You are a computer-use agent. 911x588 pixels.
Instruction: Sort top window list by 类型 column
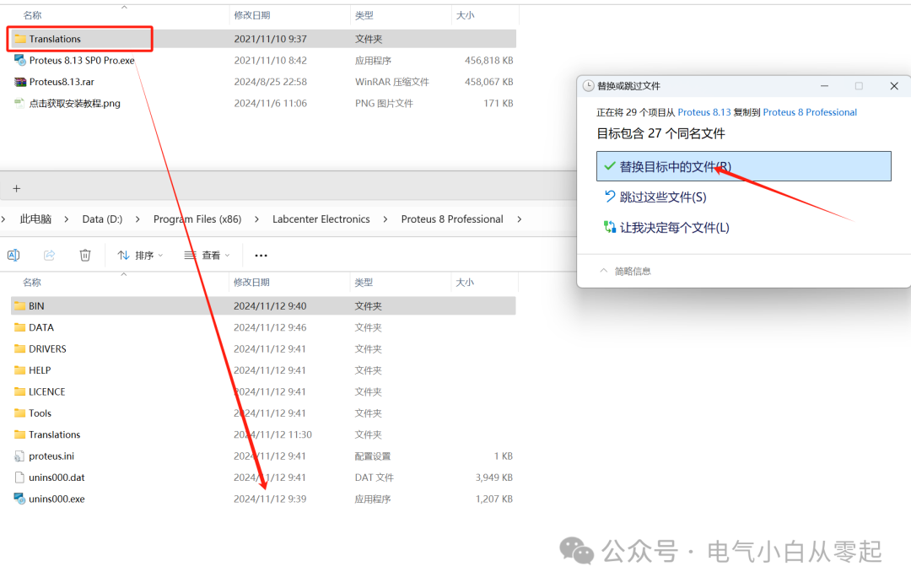click(364, 15)
